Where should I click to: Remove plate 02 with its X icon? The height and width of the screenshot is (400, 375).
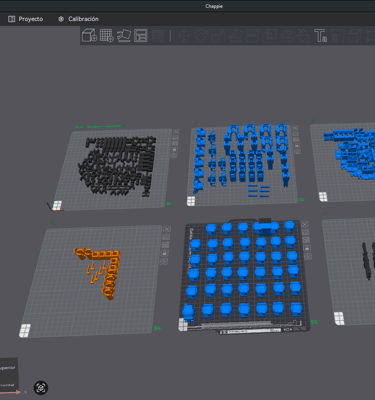(x=295, y=128)
